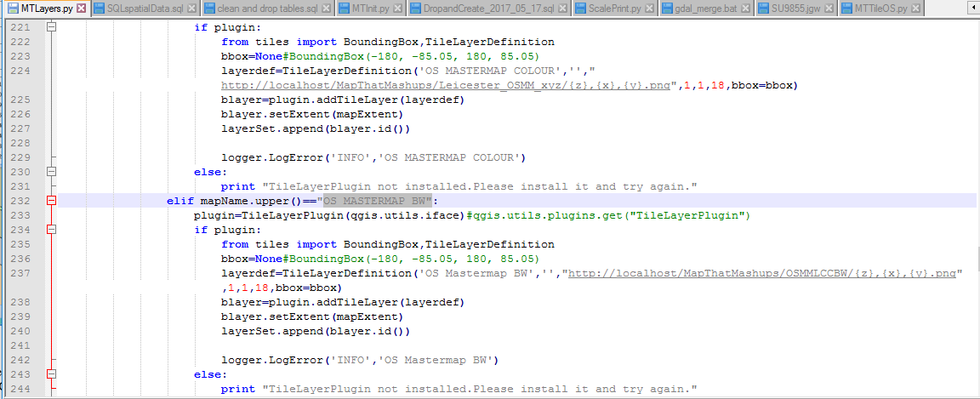Open the SU9855.jgw tab
980x399 pixels.
coord(796,9)
